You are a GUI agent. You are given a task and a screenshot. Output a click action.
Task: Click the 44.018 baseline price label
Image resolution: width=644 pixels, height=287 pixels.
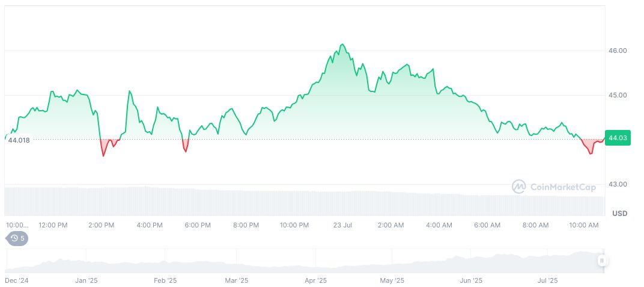pos(19,140)
